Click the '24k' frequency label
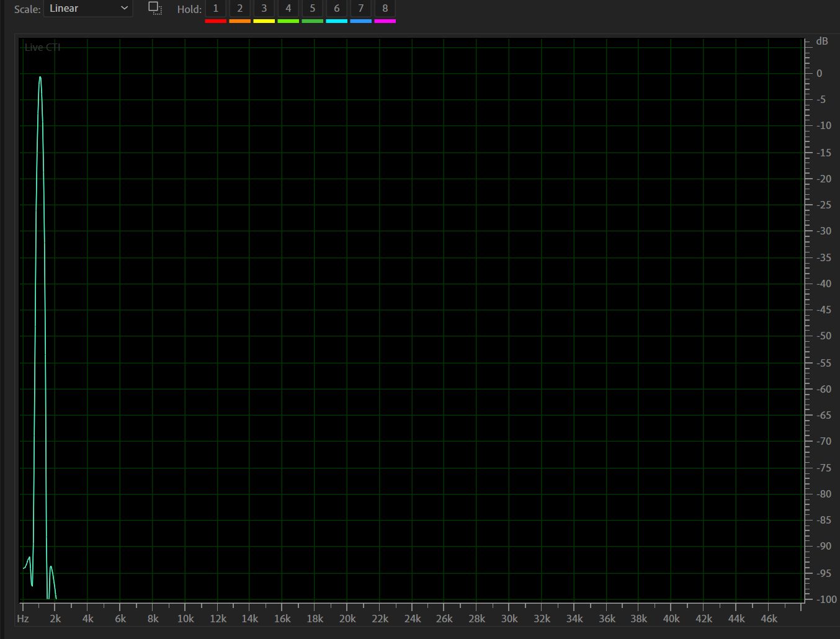This screenshot has height=639, width=840. point(412,619)
